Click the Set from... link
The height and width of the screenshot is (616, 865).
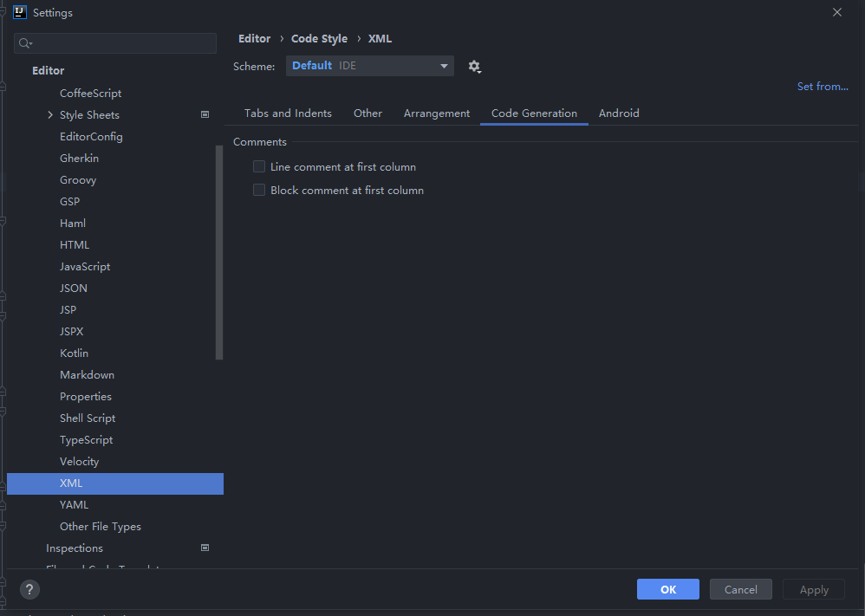pos(823,87)
